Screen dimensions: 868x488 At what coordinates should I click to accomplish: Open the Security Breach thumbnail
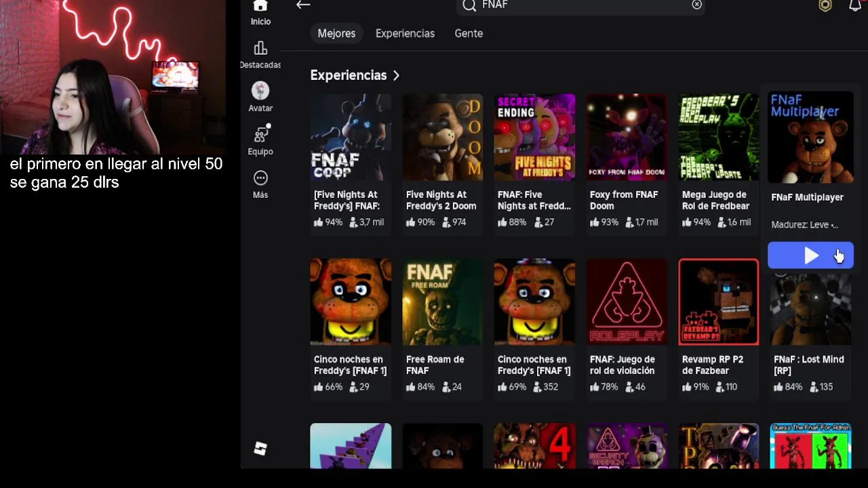pos(627,446)
